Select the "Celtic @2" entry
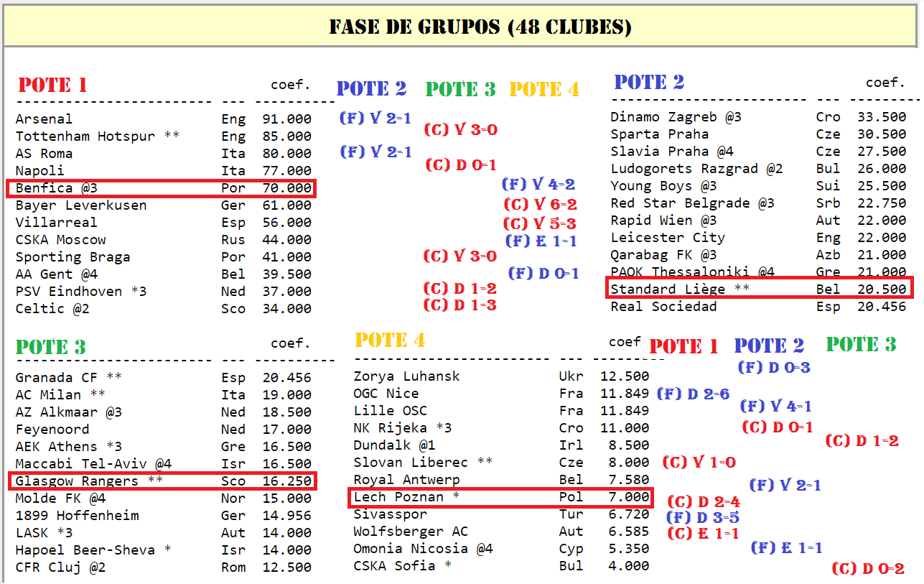The width and height of the screenshot is (924, 584). (x=52, y=309)
